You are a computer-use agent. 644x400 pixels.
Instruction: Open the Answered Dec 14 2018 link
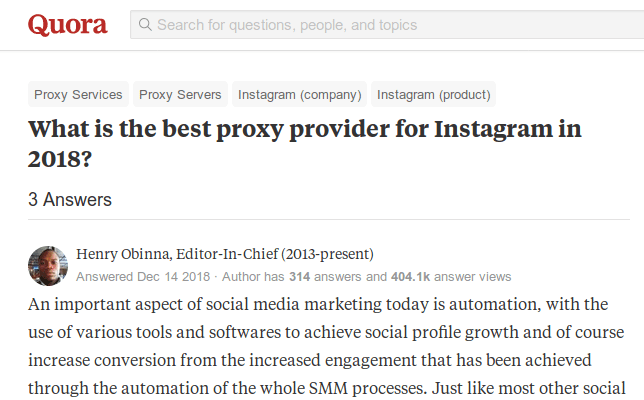[x=143, y=276]
